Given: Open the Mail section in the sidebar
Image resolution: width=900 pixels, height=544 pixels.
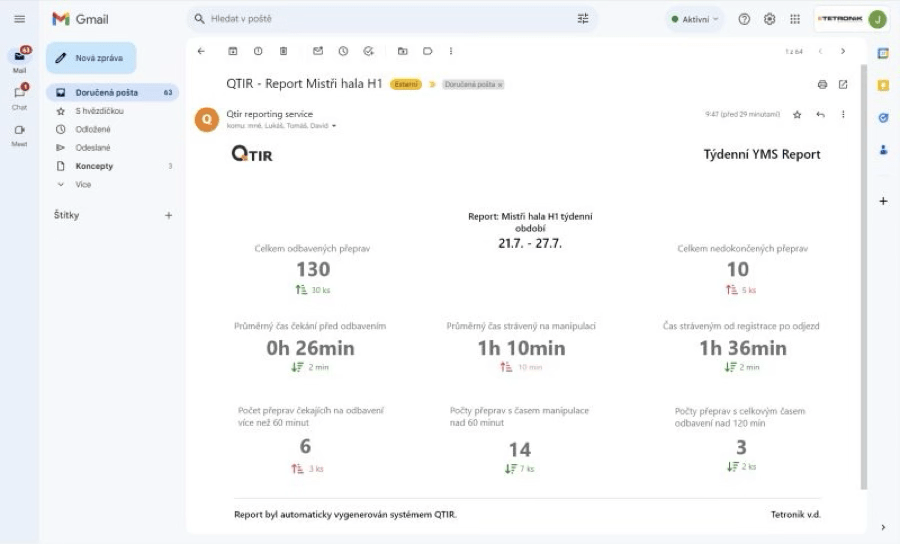Looking at the screenshot, I should (x=20, y=60).
